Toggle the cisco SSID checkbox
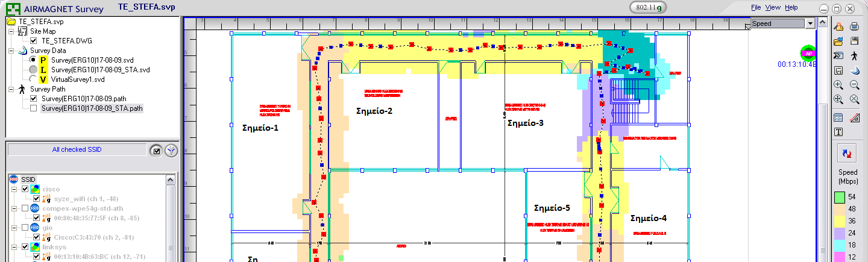 [25, 189]
